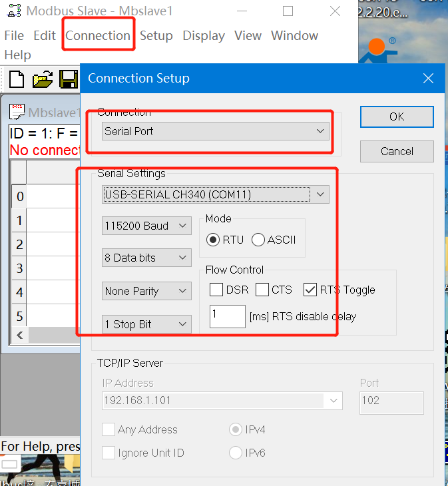Open the File menu

pos(14,36)
